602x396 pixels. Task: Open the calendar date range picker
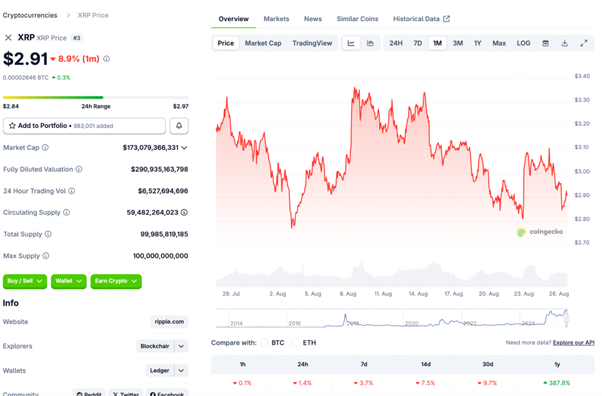pyautogui.click(x=545, y=43)
